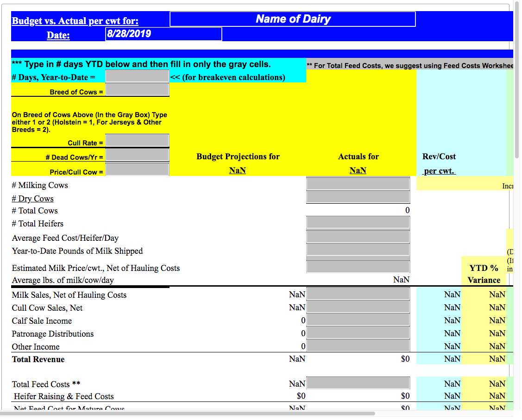Click the 'Total Revenue' row label
Screen dimensions: 522x420
(x=38, y=359)
